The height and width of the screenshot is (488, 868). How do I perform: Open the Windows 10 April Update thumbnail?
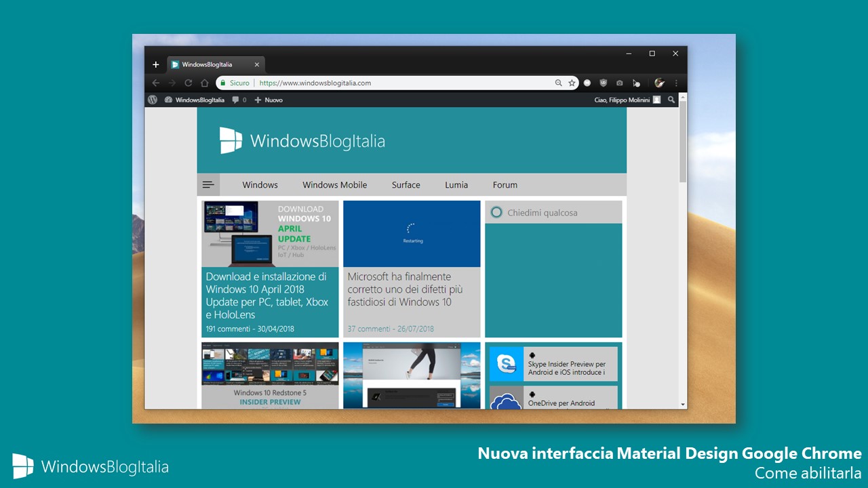tap(270, 234)
